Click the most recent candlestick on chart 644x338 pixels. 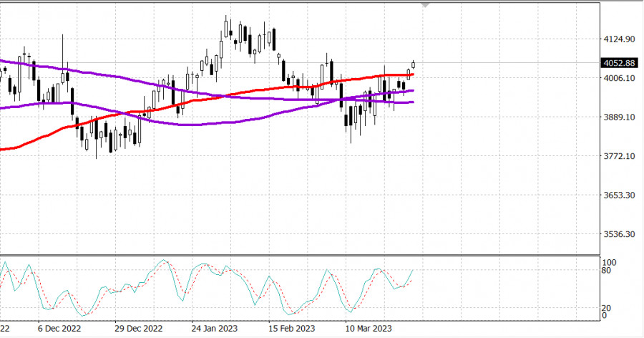(x=413, y=64)
